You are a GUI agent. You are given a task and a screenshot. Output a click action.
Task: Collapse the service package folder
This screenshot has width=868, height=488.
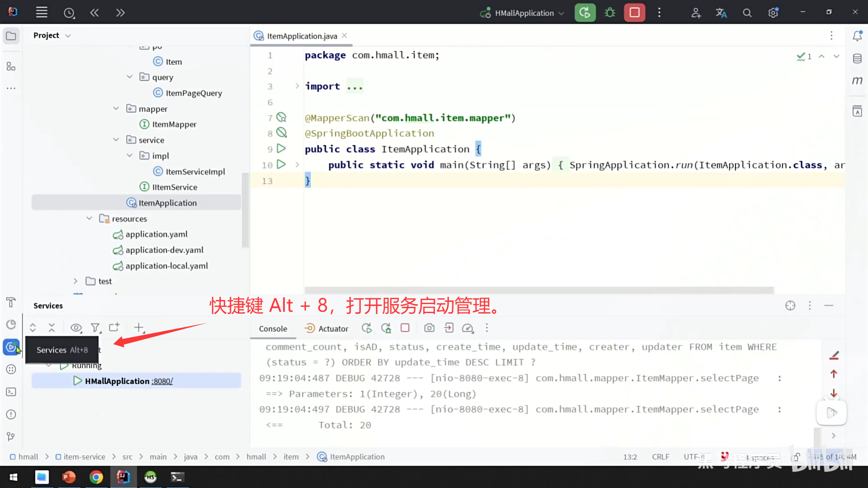116,140
